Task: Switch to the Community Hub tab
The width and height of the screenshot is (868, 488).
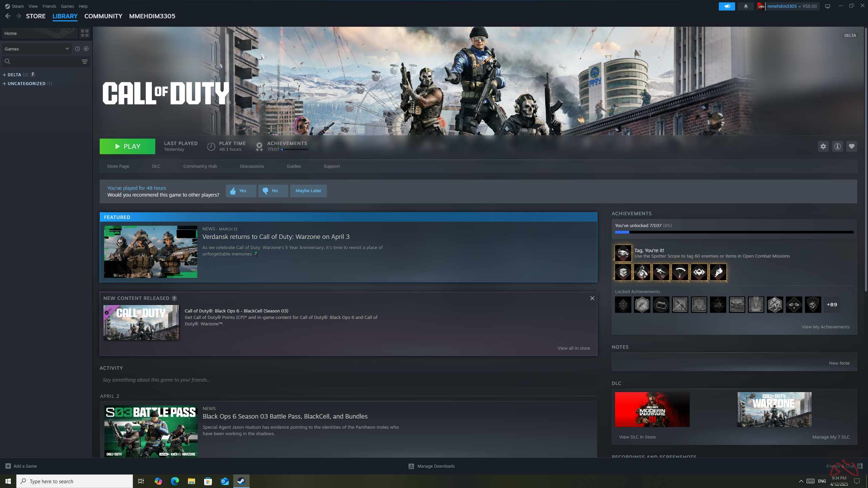Action: 200,166
